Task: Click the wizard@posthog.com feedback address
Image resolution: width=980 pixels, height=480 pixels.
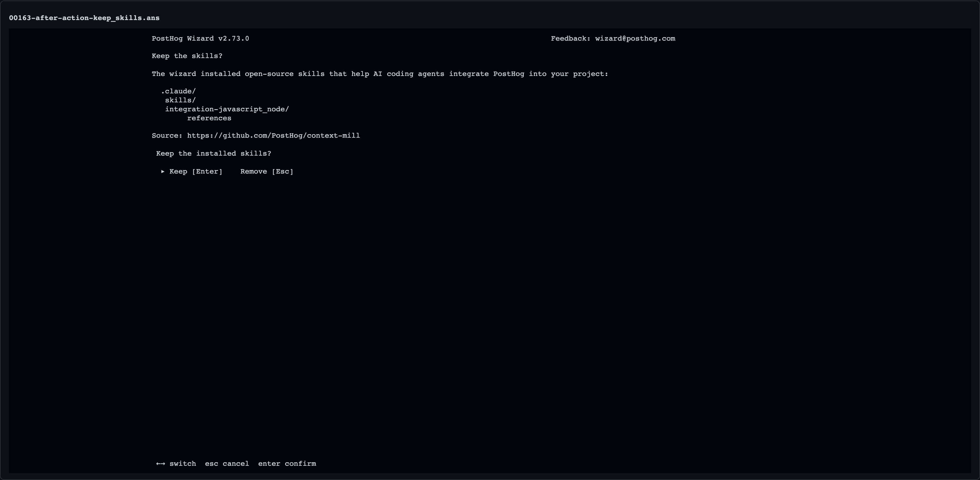Action: pyautogui.click(x=635, y=39)
